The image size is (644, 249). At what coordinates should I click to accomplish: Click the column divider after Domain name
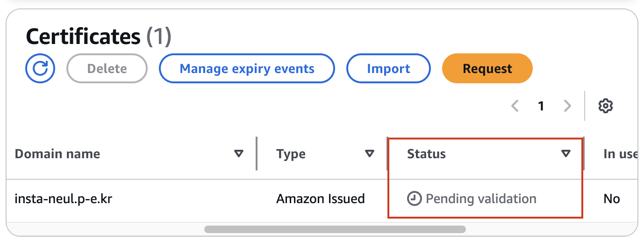click(257, 154)
